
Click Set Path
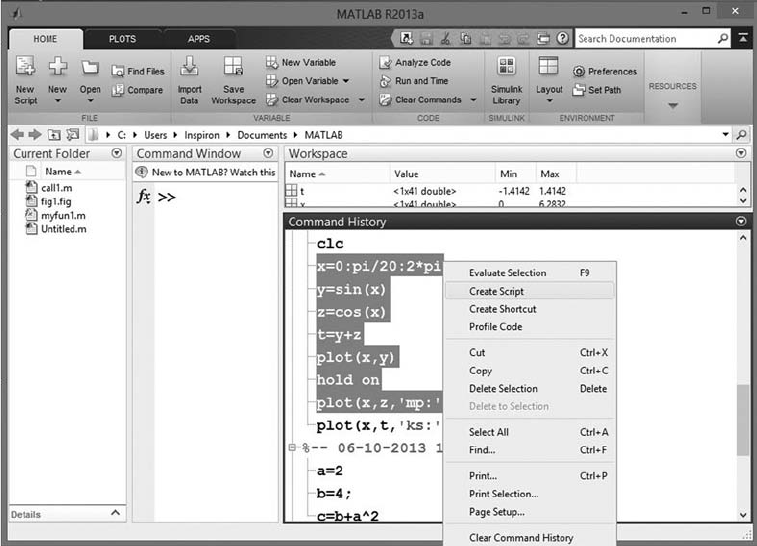[x=597, y=90]
